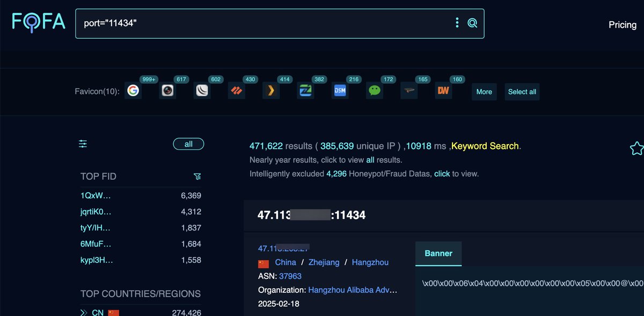Filter by FID 6MfuF…
This screenshot has width=644, height=316.
click(96, 244)
